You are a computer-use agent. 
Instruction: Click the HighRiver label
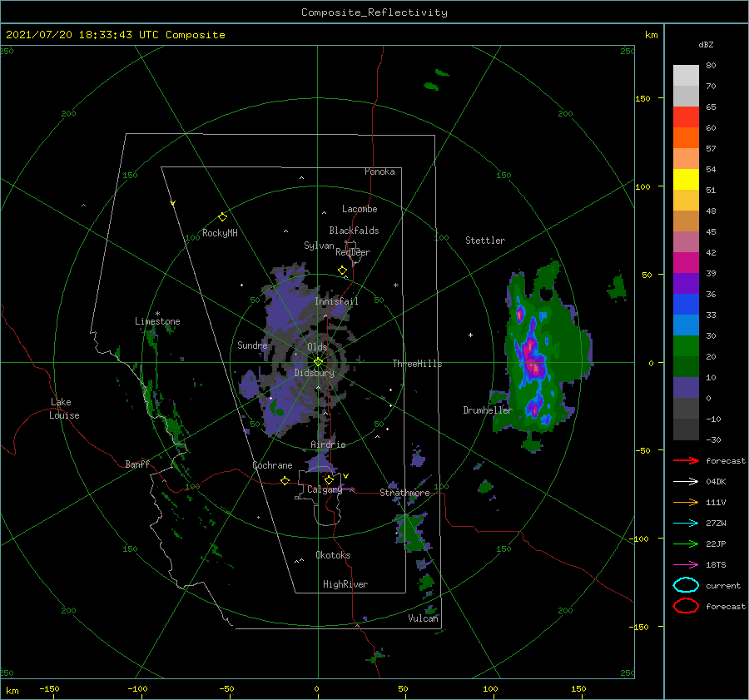click(345, 584)
